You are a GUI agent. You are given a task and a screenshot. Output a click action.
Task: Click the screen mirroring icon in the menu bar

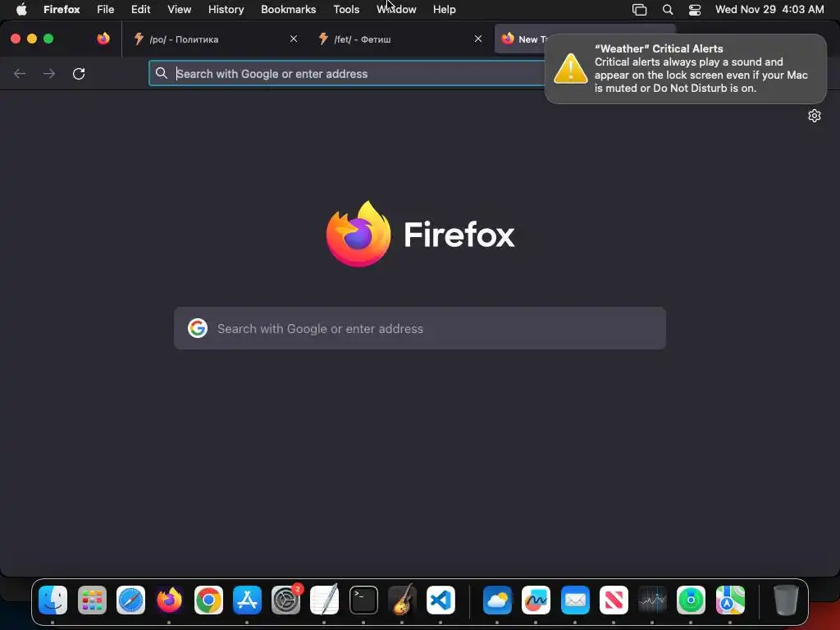pyautogui.click(x=640, y=10)
